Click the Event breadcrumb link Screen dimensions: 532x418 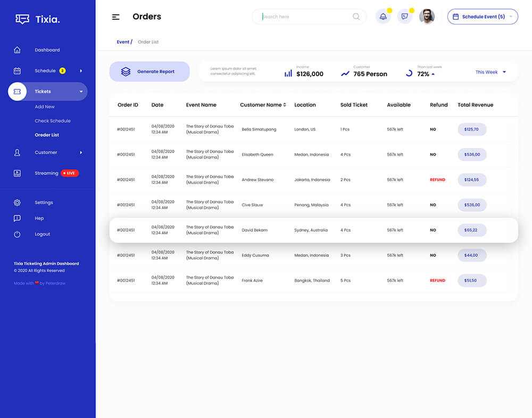click(123, 42)
